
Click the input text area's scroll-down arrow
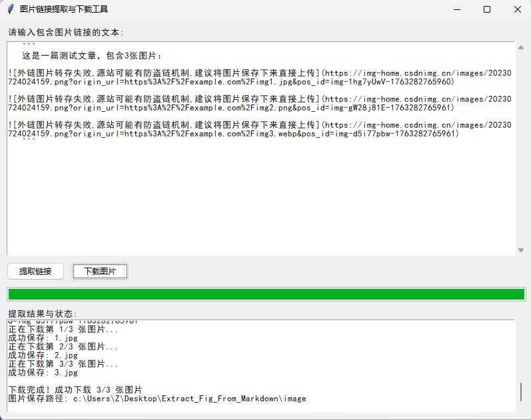tap(521, 250)
